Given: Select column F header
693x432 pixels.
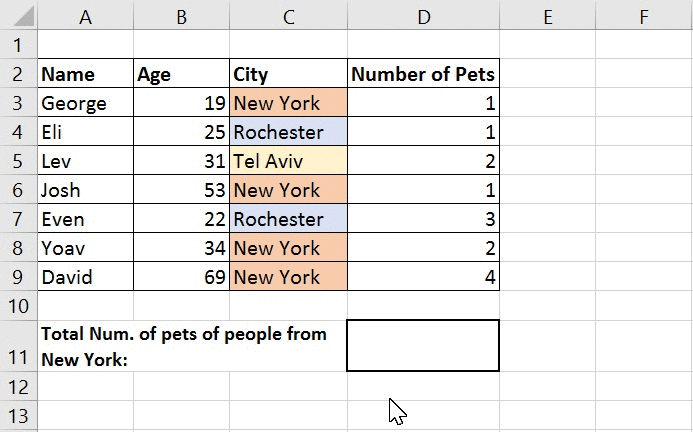Looking at the screenshot, I should click(644, 16).
